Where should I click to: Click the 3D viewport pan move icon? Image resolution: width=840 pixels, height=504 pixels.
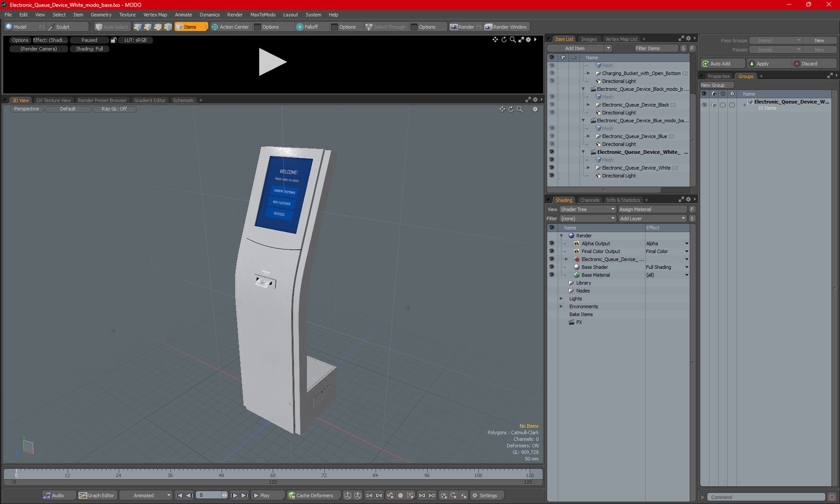pyautogui.click(x=502, y=109)
